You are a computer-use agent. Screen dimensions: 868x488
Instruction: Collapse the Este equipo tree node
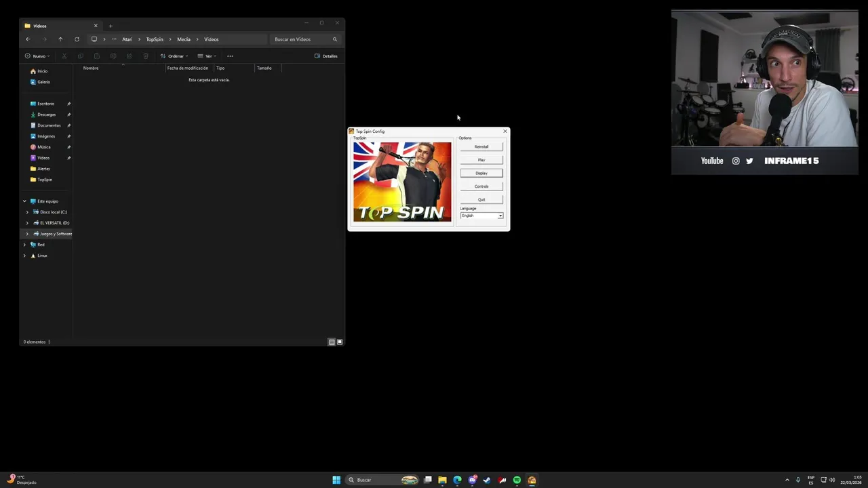(24, 201)
